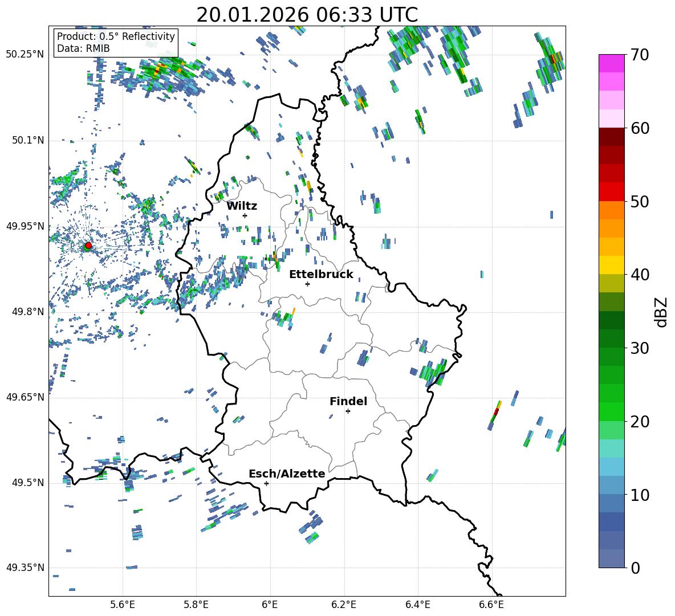Click the 6.6°E longitude label
This screenshot has height=616, width=675.
coord(491,605)
